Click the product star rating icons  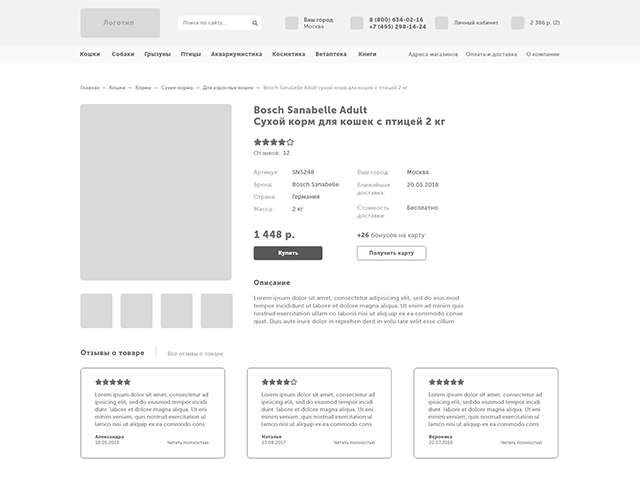tap(274, 142)
